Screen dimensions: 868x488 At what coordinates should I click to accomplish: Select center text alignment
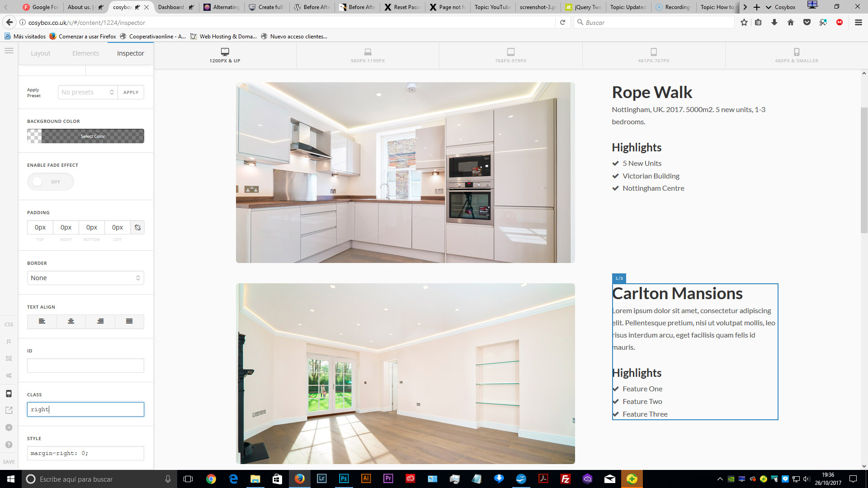[71, 321]
